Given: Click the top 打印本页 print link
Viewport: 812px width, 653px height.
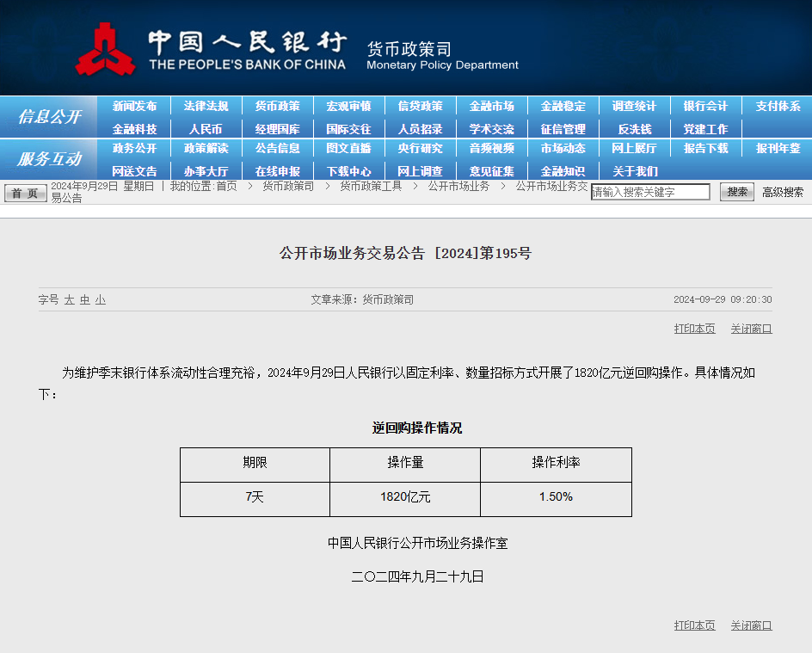Looking at the screenshot, I should [694, 329].
